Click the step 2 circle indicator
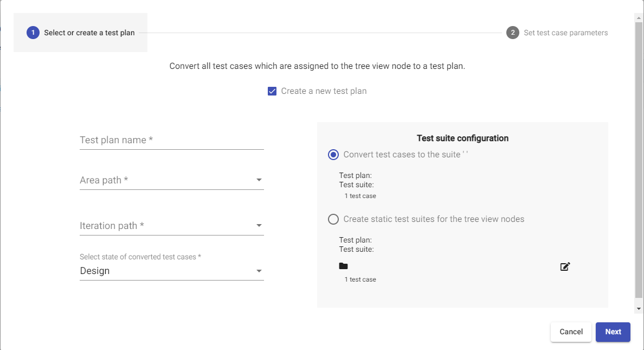 [512, 33]
